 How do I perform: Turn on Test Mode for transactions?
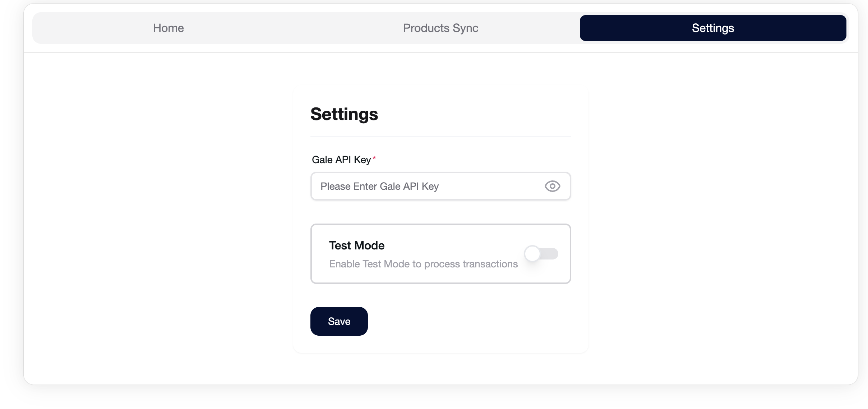[541, 254]
